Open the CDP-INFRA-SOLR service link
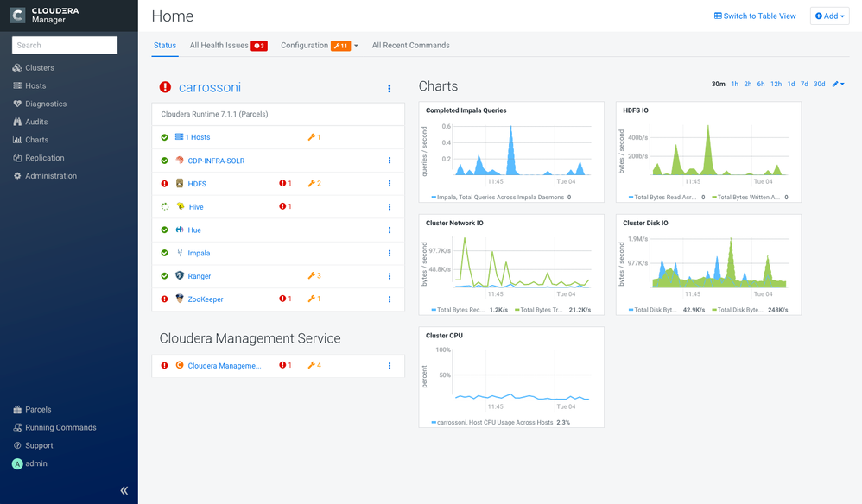Viewport: 862px width, 504px height. pos(216,161)
